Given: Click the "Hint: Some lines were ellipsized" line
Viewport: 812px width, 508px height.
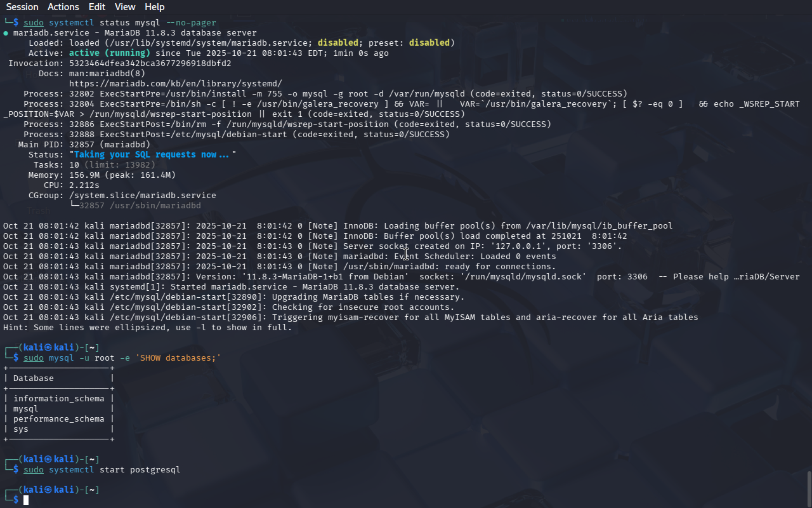Looking at the screenshot, I should coord(147,328).
